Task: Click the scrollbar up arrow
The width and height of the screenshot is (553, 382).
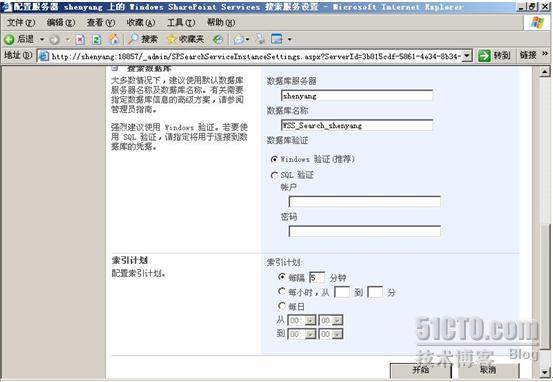Action: pyautogui.click(x=545, y=72)
